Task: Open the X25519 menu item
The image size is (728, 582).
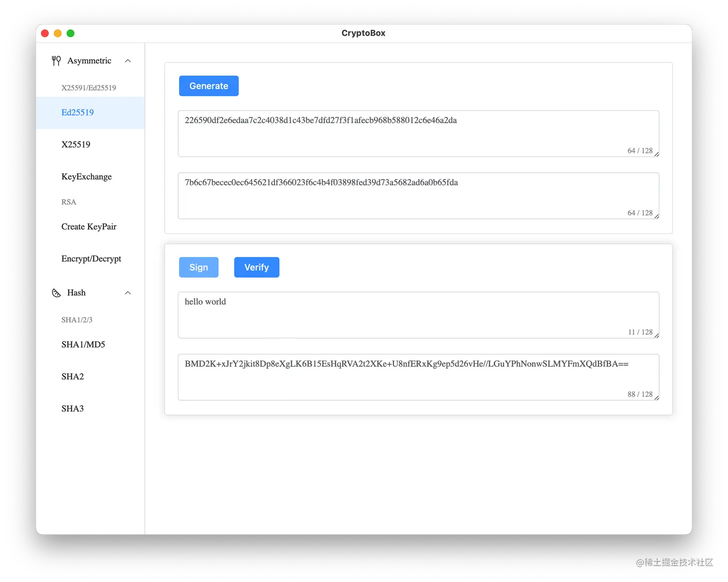Action: pos(91,144)
